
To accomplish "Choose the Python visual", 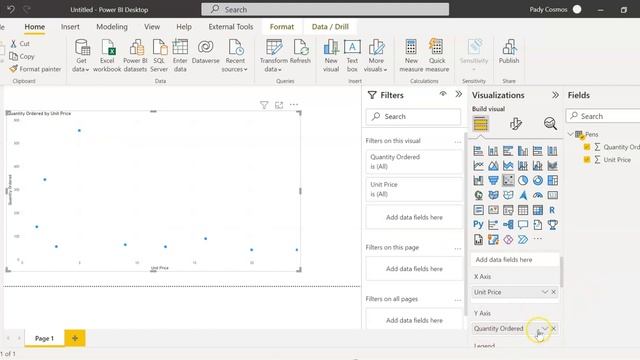I will [x=478, y=224].
